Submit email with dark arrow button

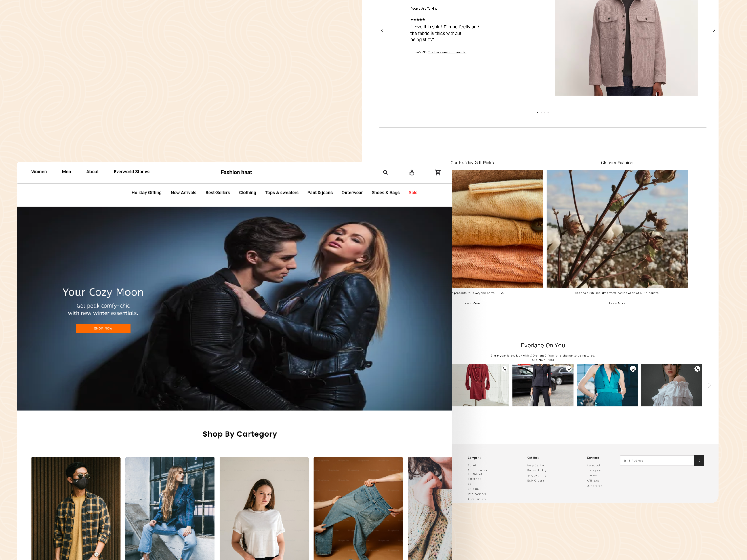(x=699, y=460)
